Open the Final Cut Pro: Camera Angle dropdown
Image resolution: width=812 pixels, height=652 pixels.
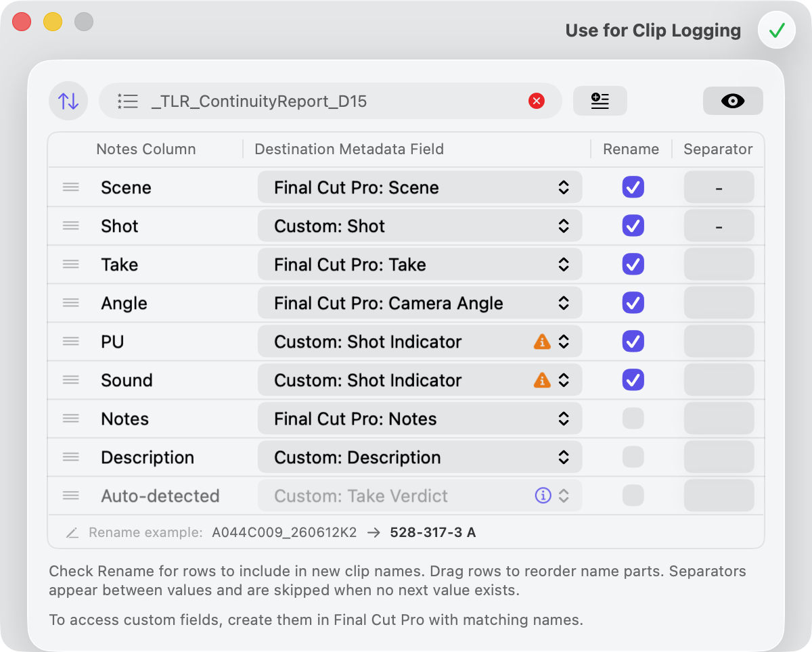420,303
